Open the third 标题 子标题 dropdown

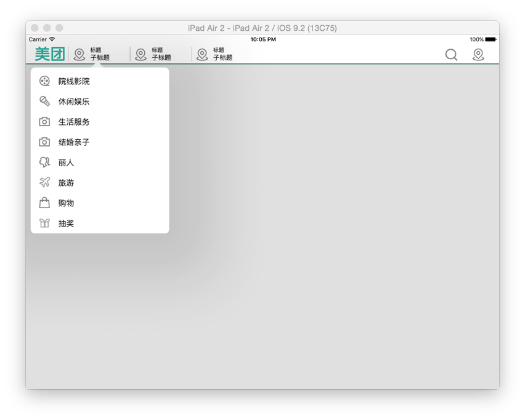(222, 54)
